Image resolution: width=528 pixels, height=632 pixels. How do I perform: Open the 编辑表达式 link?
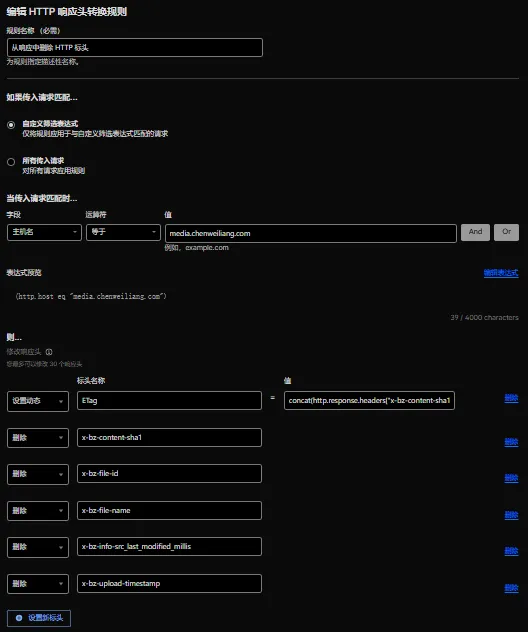click(x=501, y=273)
